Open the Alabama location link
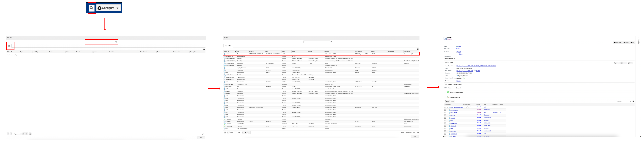This screenshot has width=644, height=143. point(458,51)
